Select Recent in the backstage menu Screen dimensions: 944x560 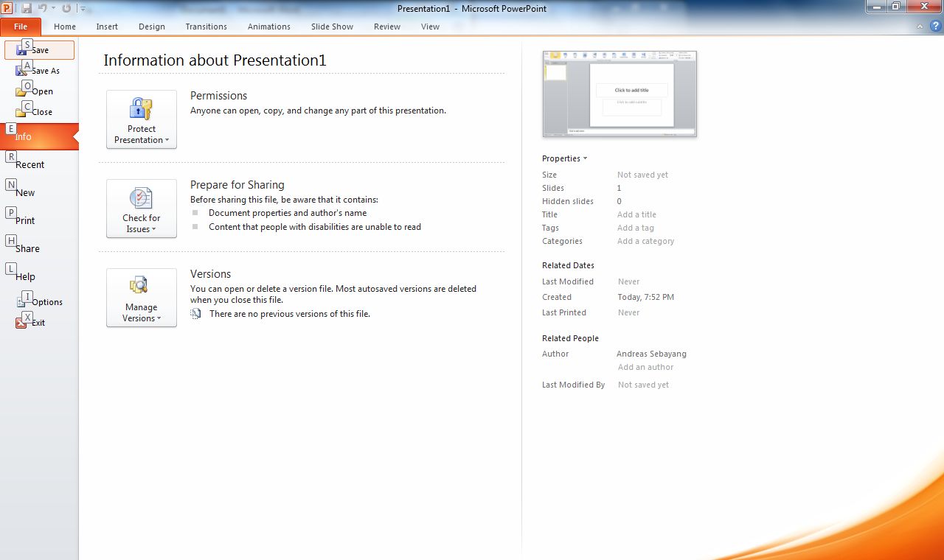point(30,165)
